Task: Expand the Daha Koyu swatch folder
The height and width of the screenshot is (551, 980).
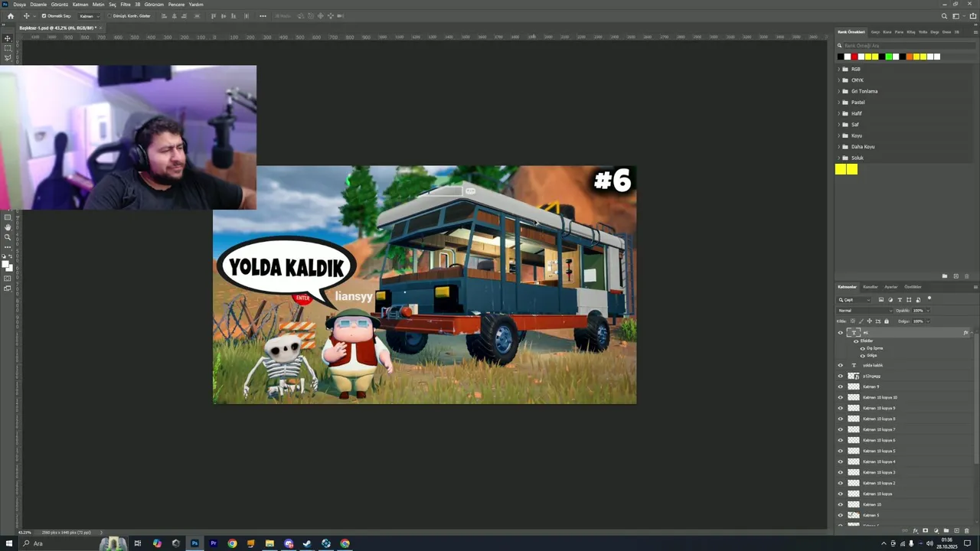Action: point(838,147)
